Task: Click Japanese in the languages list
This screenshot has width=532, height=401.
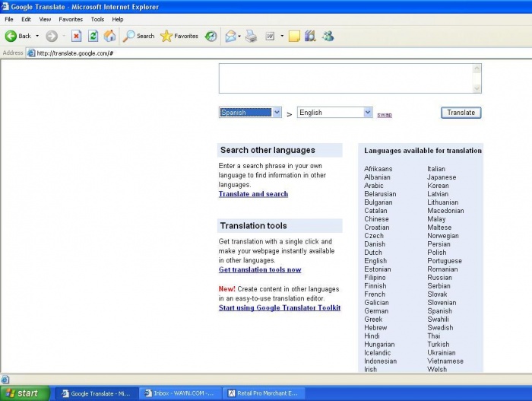Action: pos(442,177)
